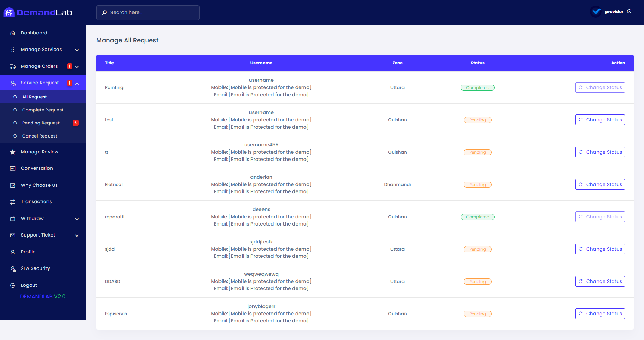
Task: Click the DEMANDLAB V2.0 link
Action: (x=43, y=296)
